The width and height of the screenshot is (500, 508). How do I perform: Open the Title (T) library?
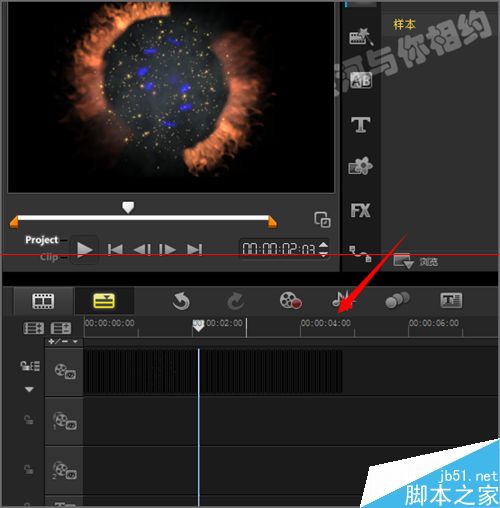coord(361,125)
